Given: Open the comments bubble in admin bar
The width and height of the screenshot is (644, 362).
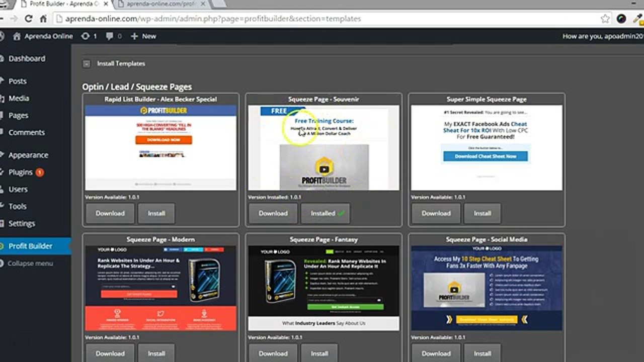Looking at the screenshot, I should (x=113, y=36).
